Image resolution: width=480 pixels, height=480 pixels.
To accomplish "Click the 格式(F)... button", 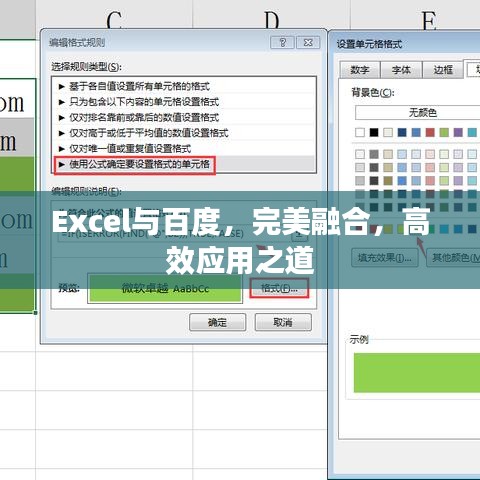I will click(x=279, y=288).
